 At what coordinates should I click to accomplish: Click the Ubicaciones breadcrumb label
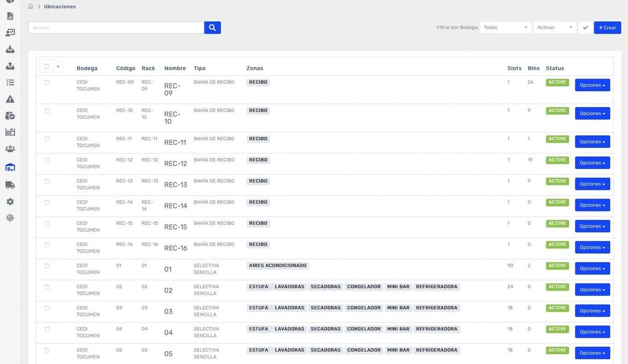click(x=60, y=6)
